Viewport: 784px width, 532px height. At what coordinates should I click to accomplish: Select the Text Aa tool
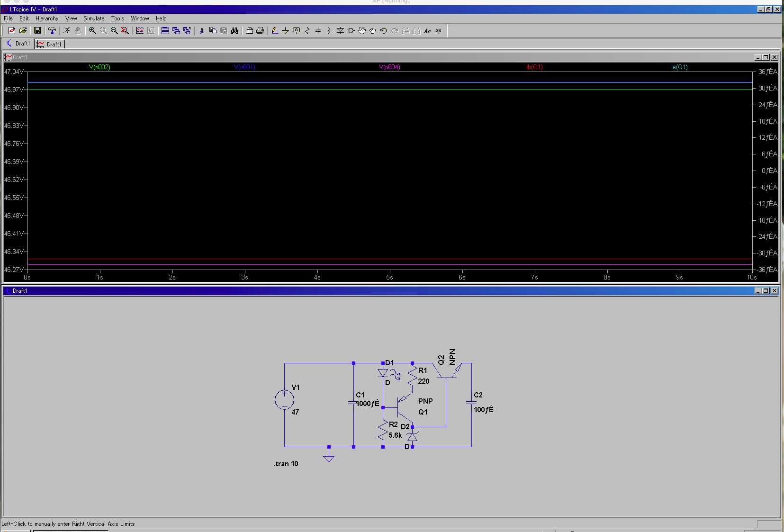coord(427,31)
